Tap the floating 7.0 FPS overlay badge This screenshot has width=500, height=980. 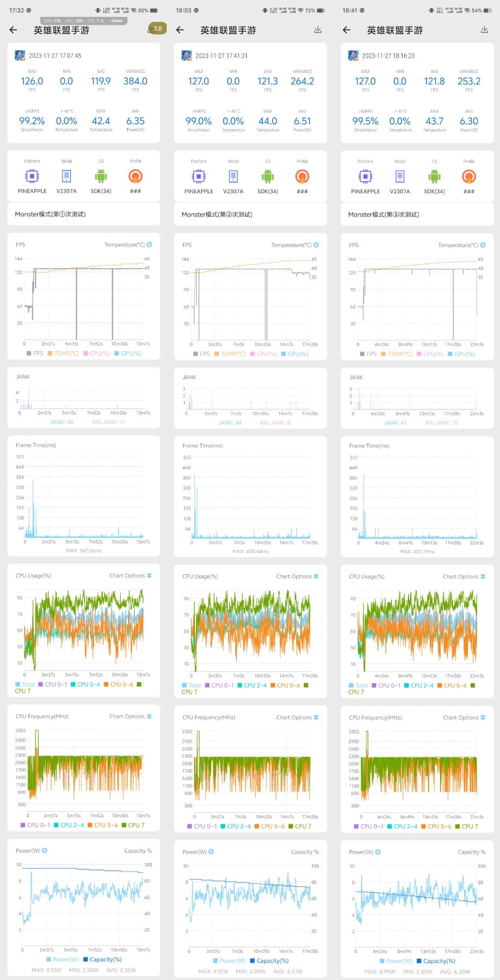(157, 28)
